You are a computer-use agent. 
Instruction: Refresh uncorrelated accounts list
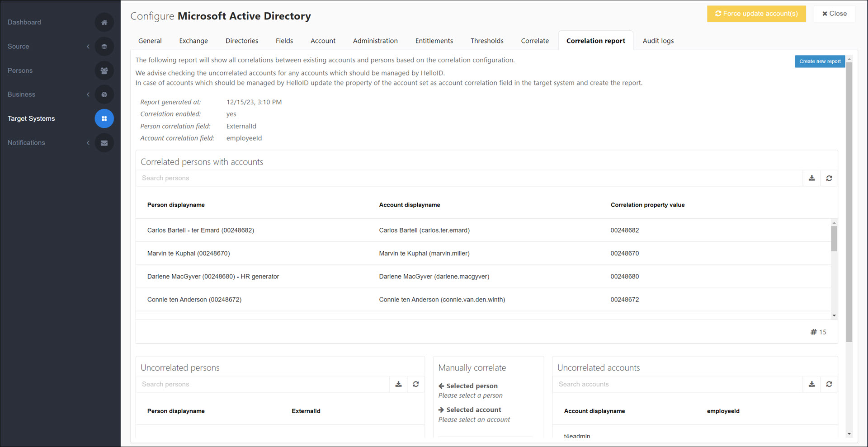(x=829, y=384)
